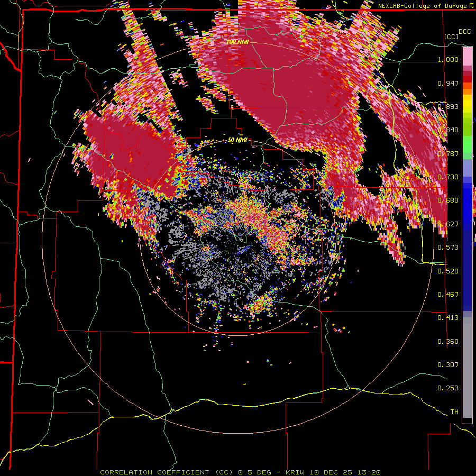Select the 0.733 scale value
The image size is (476, 476).
coord(448,177)
